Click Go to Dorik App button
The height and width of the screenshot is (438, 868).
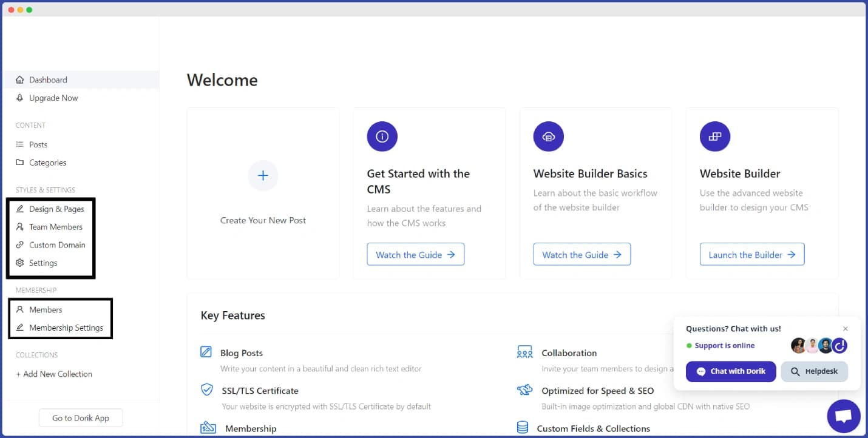(x=81, y=418)
